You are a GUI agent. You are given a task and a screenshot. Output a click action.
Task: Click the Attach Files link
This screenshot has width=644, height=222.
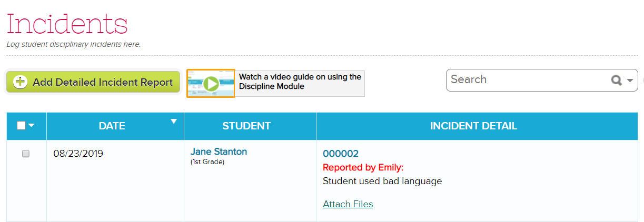coord(348,204)
